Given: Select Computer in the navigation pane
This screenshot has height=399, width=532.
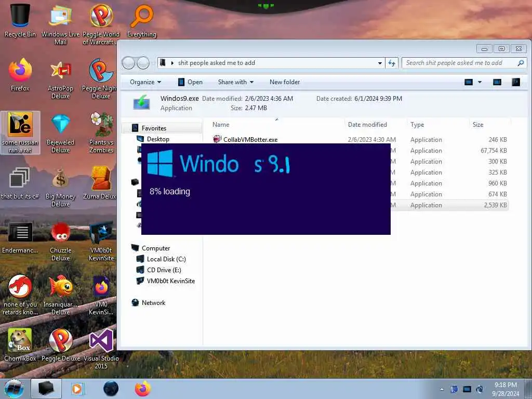Looking at the screenshot, I should 155,248.
